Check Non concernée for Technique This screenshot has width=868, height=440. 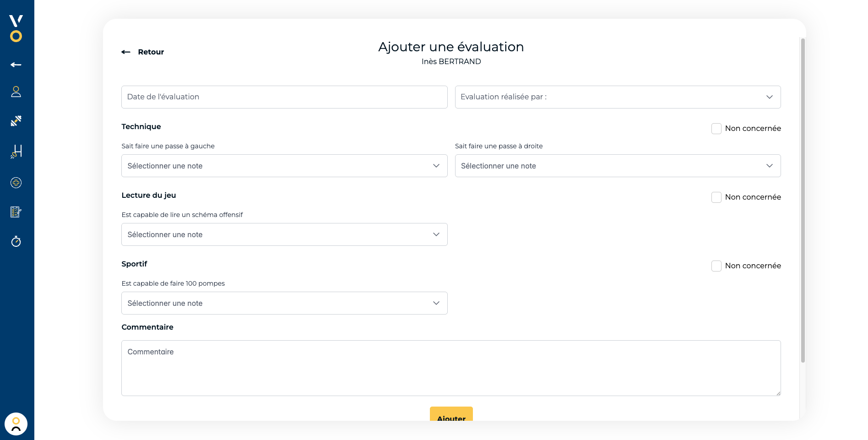click(716, 129)
